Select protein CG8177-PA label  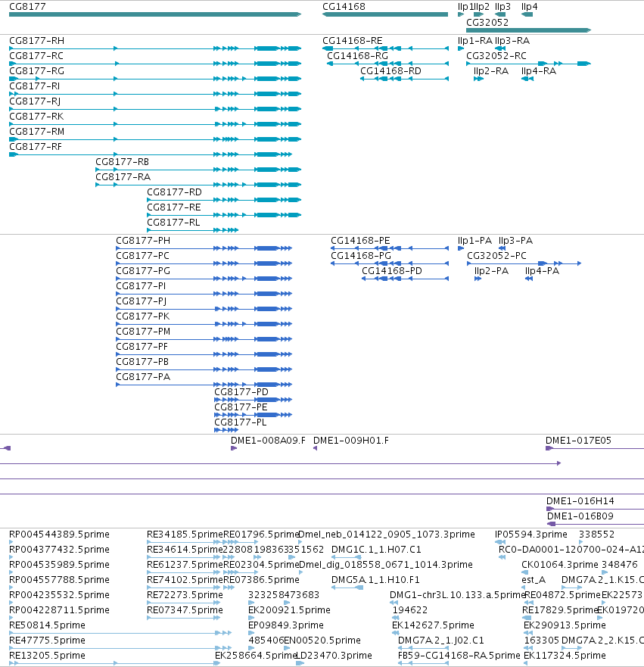[143, 377]
